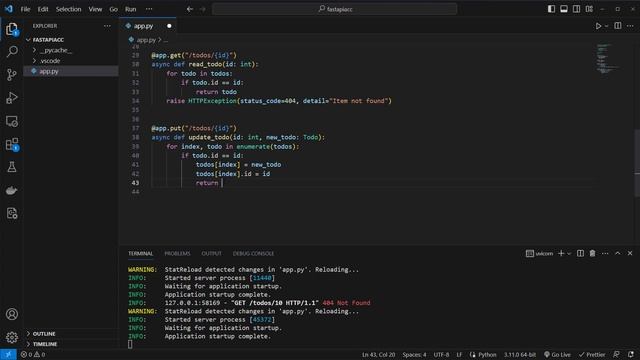Maximize the panel size chevron
The image size is (640, 360).
coord(618,253)
